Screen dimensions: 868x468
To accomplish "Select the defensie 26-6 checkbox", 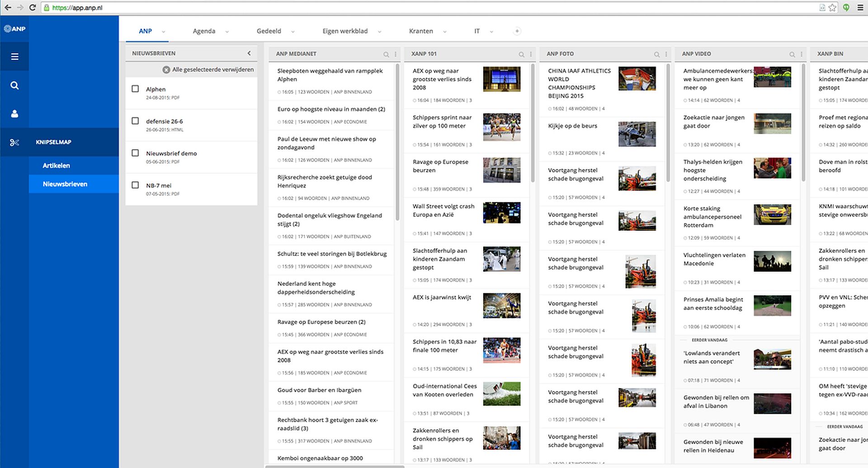I will pyautogui.click(x=135, y=121).
